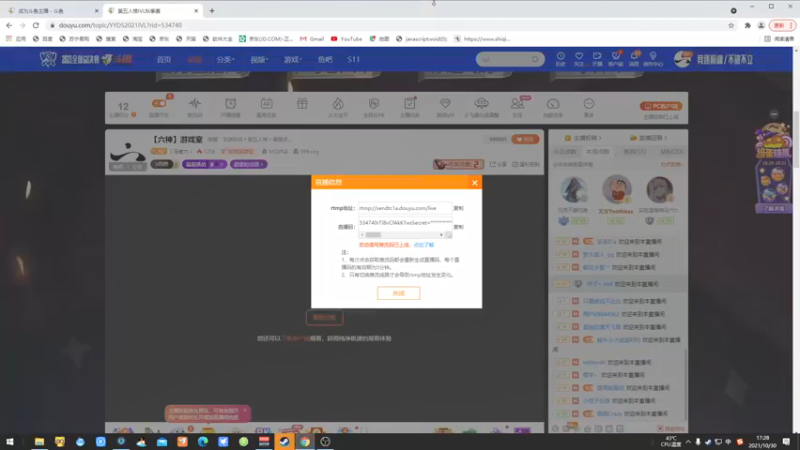Open the YouTube bookmark
Image resolution: width=800 pixels, height=450 pixels.
(346, 39)
